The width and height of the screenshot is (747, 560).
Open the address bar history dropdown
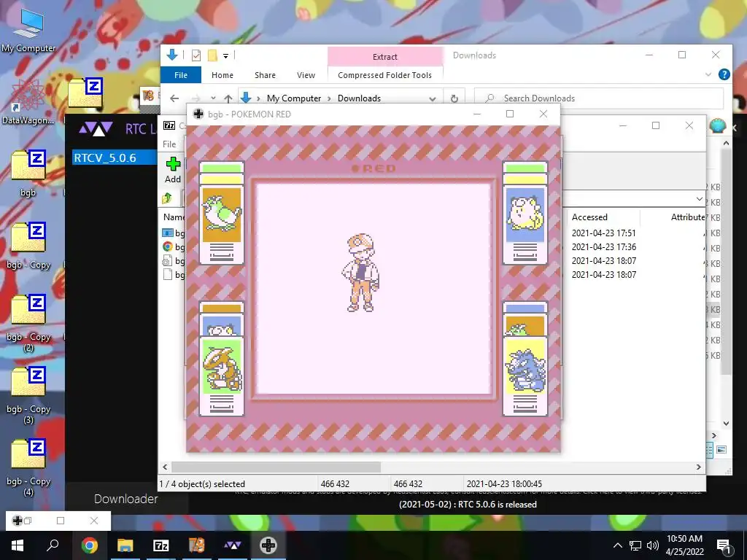tap(432, 98)
